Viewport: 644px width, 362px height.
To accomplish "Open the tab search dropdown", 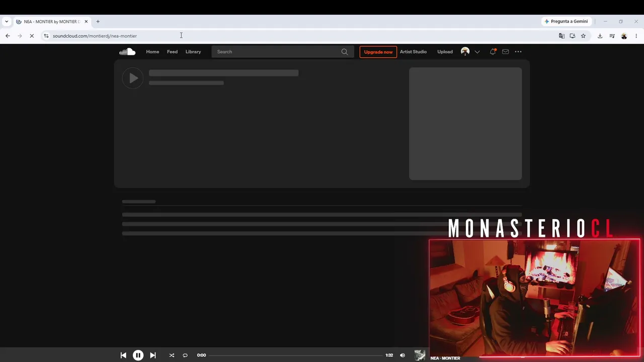I will coord(7,22).
